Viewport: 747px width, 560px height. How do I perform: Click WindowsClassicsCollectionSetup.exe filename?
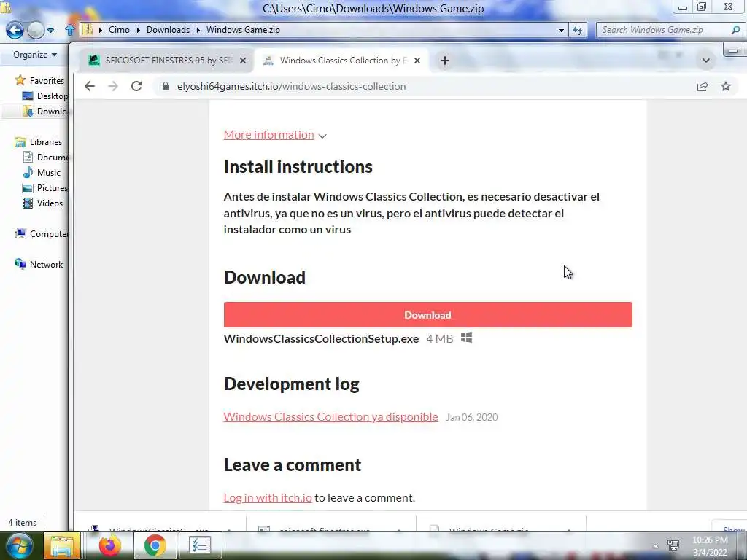(321, 338)
